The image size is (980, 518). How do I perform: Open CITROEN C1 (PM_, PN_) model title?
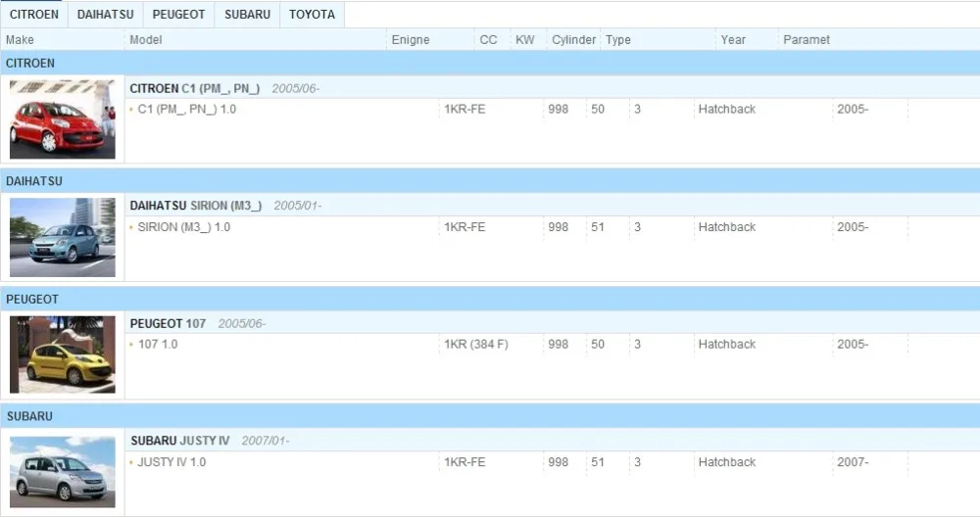click(194, 89)
